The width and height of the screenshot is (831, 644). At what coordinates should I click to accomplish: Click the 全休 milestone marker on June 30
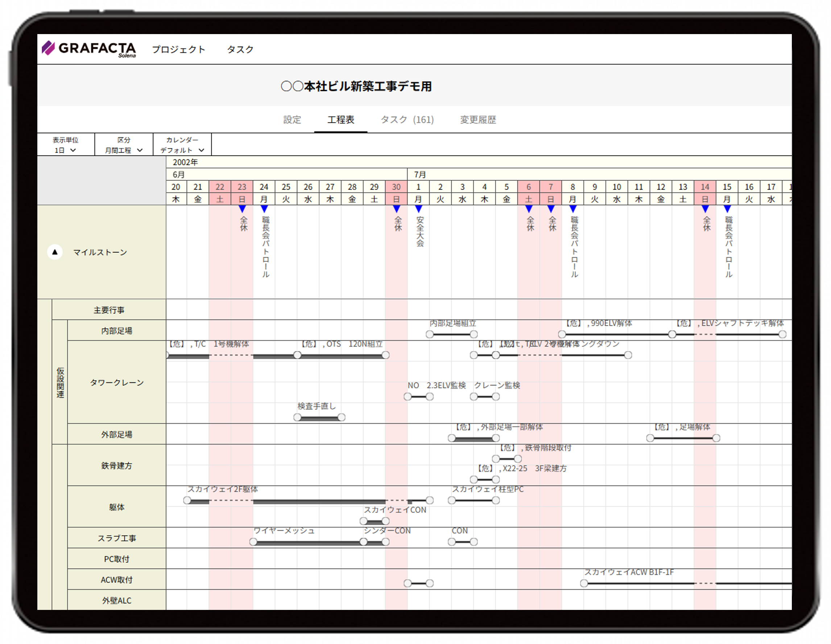(x=397, y=209)
